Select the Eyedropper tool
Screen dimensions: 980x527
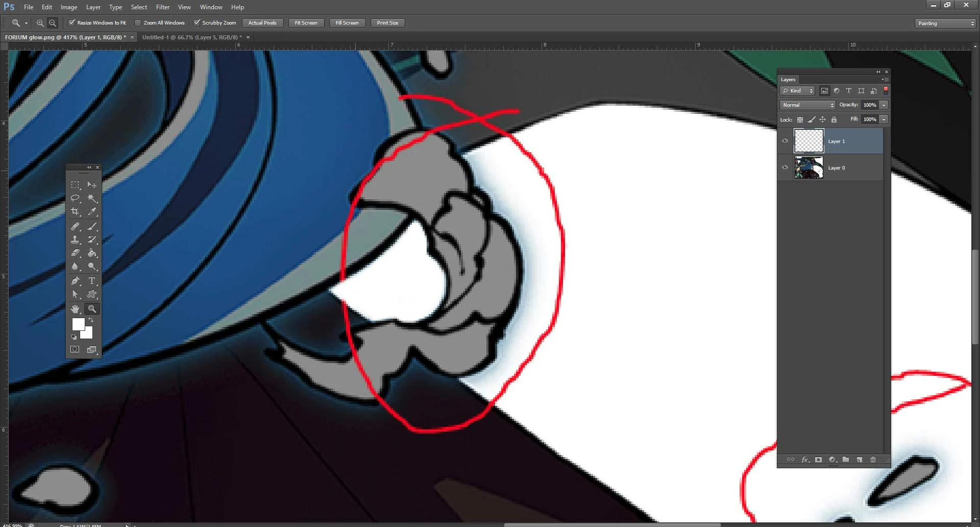(x=92, y=211)
